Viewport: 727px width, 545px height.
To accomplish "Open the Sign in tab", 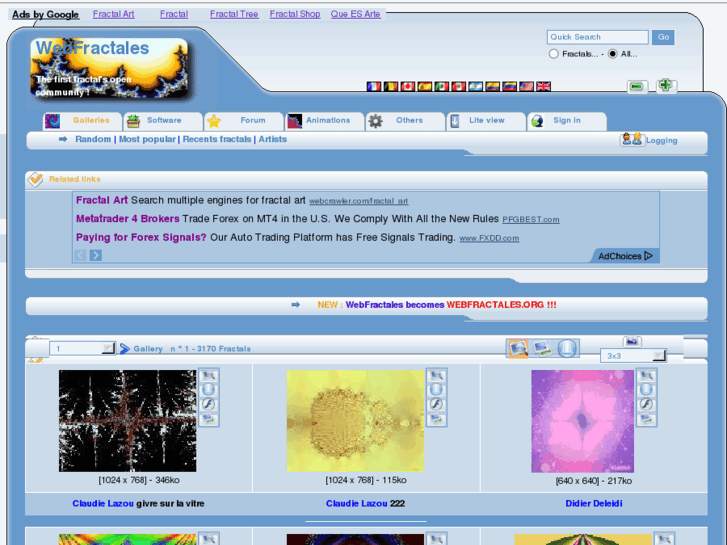I will (x=567, y=121).
